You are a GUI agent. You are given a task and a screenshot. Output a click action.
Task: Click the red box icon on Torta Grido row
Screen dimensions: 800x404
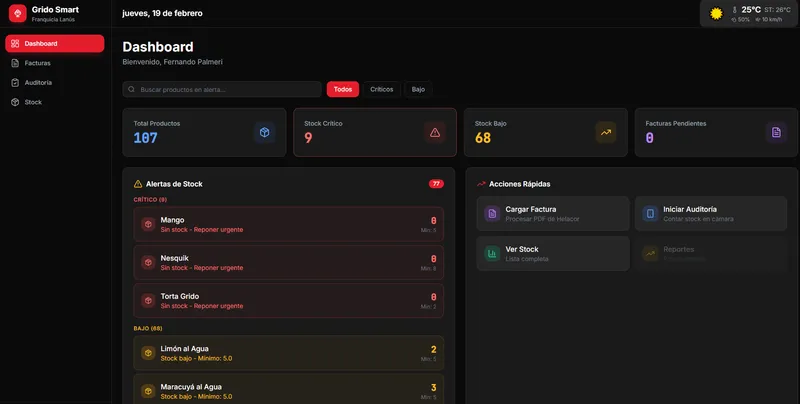(x=148, y=300)
